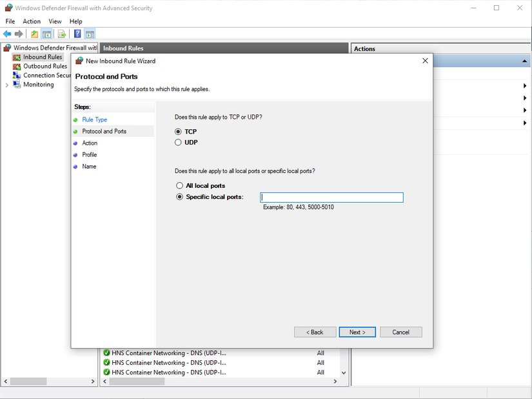Maximize the firewall main window
The image size is (532, 399).
tap(497, 8)
